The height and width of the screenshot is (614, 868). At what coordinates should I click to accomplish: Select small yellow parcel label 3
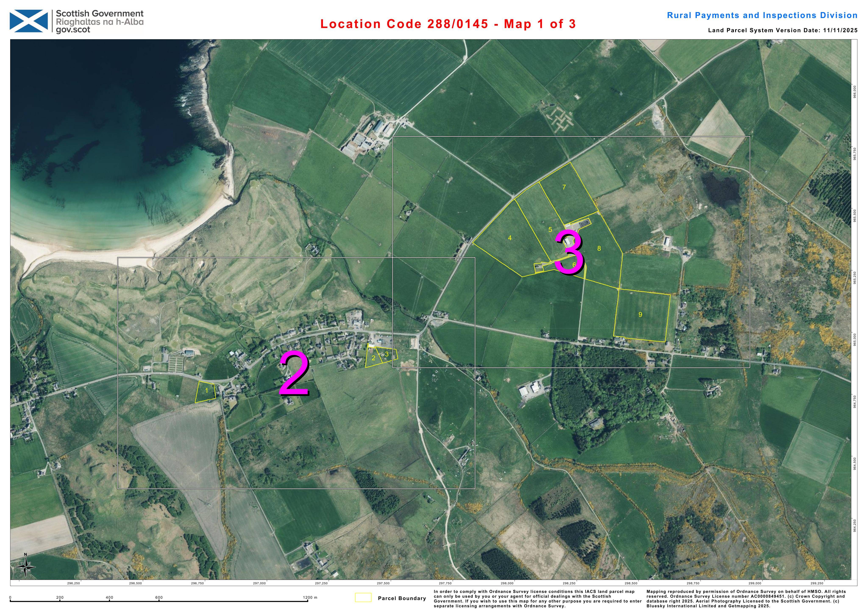(387, 354)
